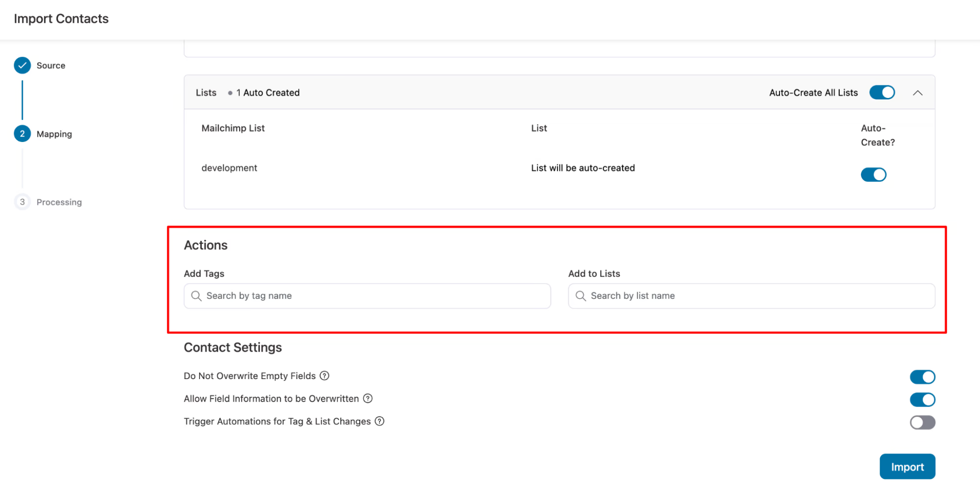
Task: Select the numbered Processing step circle
Action: tap(22, 202)
